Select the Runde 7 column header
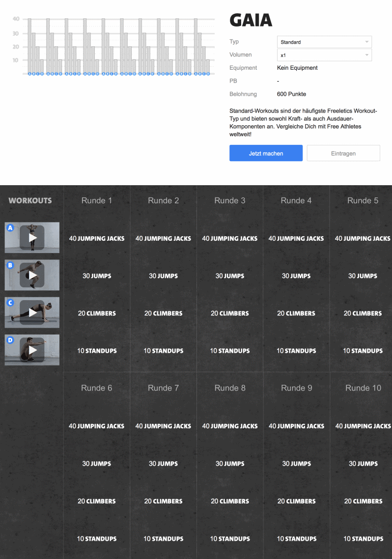The height and width of the screenshot is (559, 392). [163, 388]
